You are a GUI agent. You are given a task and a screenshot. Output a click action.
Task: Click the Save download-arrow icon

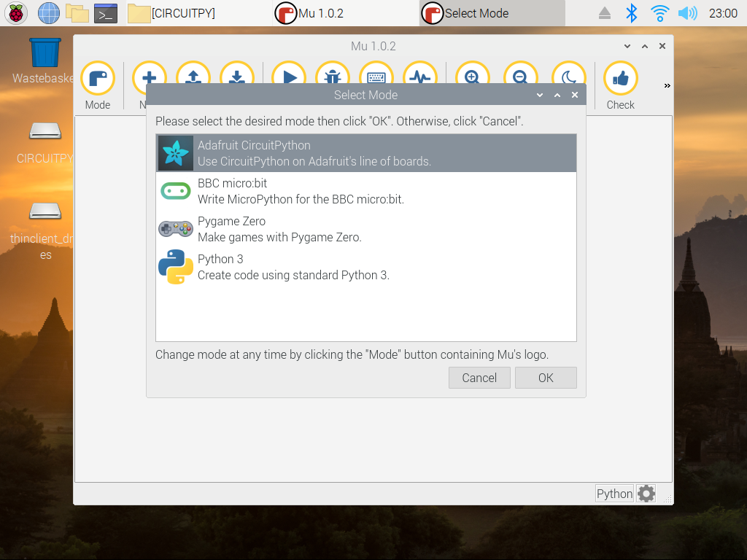tap(237, 74)
